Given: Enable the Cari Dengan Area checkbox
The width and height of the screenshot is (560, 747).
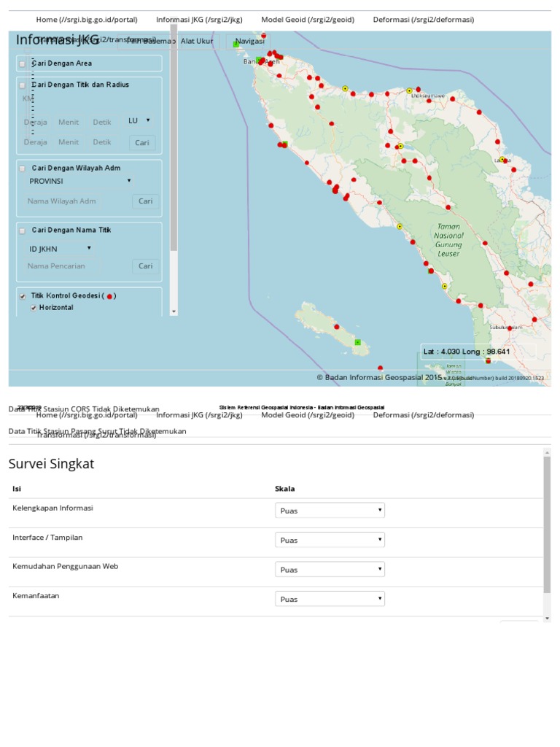Looking at the screenshot, I should (x=23, y=63).
